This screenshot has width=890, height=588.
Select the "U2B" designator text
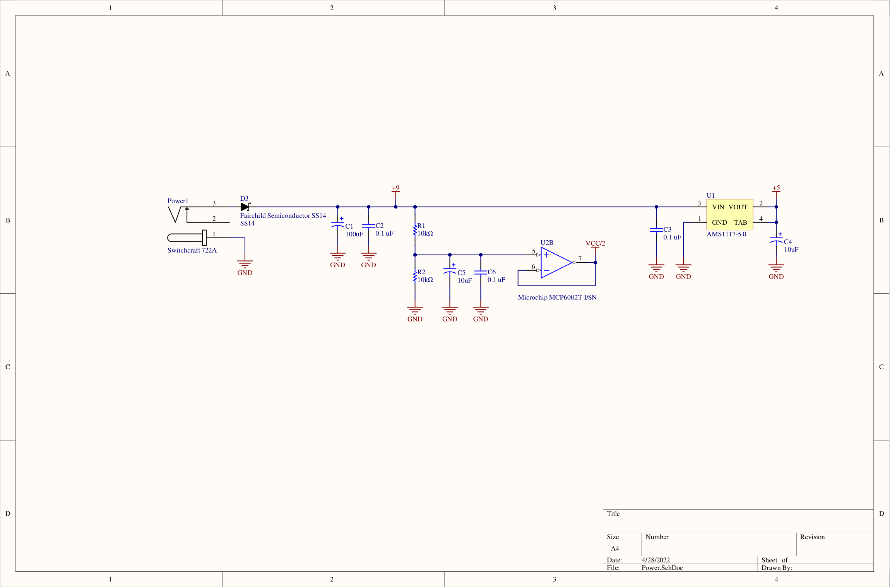click(547, 243)
